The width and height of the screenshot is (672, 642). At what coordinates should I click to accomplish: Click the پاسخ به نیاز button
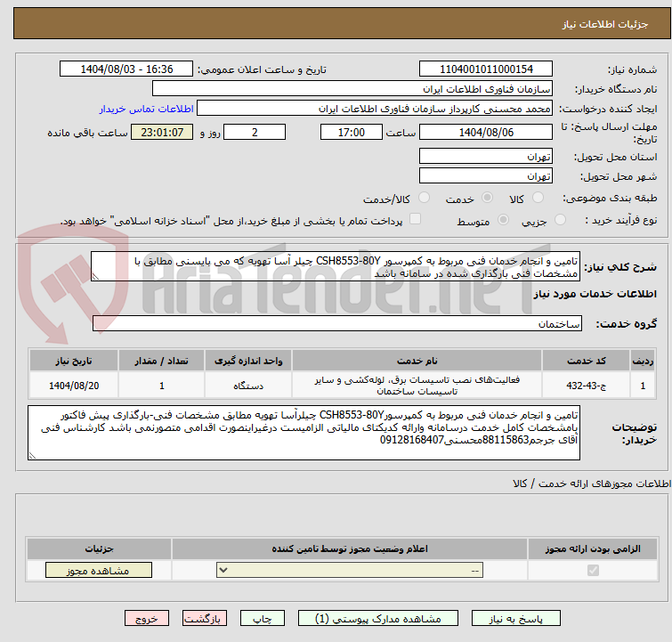pos(515,619)
